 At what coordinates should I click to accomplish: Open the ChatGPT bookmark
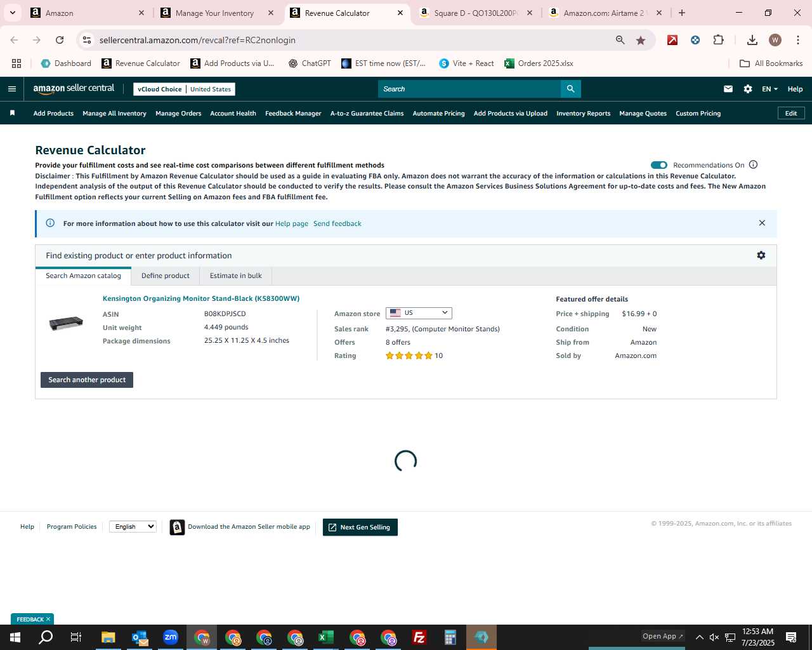coord(310,63)
